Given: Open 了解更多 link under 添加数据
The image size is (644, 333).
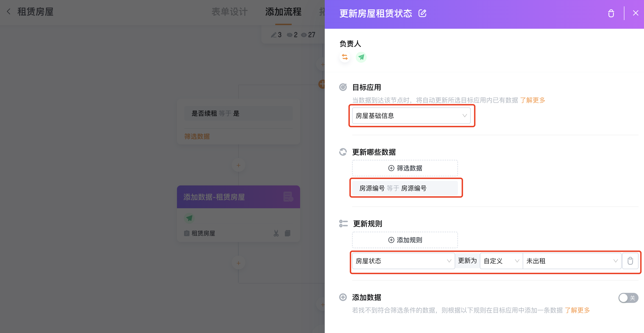Looking at the screenshot, I should tap(577, 310).
